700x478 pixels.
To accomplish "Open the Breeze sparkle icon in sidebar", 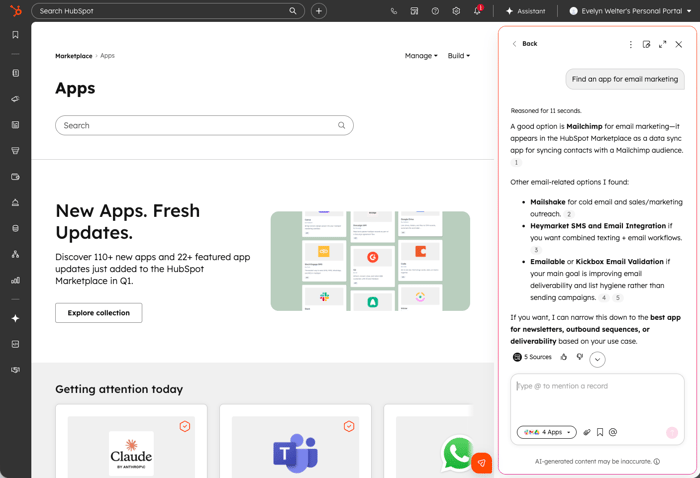I will click(16, 318).
